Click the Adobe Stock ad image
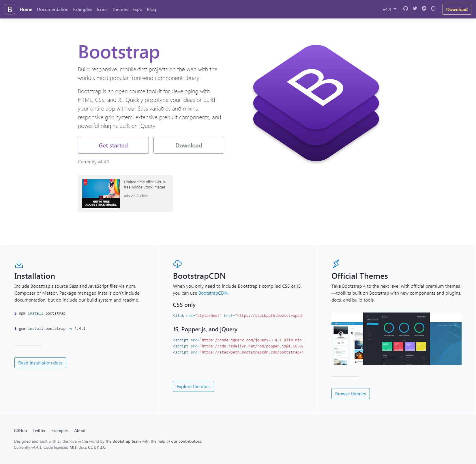476x464 pixels. point(101,193)
